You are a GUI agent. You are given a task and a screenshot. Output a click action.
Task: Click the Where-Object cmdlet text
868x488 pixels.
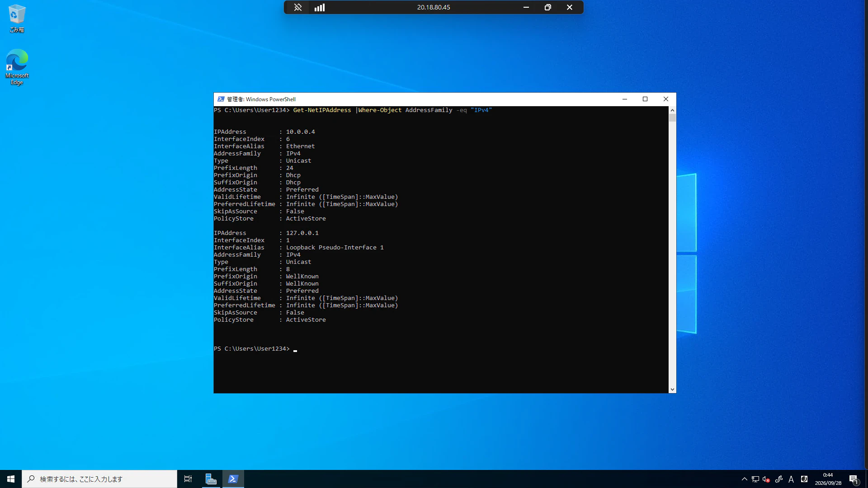(x=380, y=110)
